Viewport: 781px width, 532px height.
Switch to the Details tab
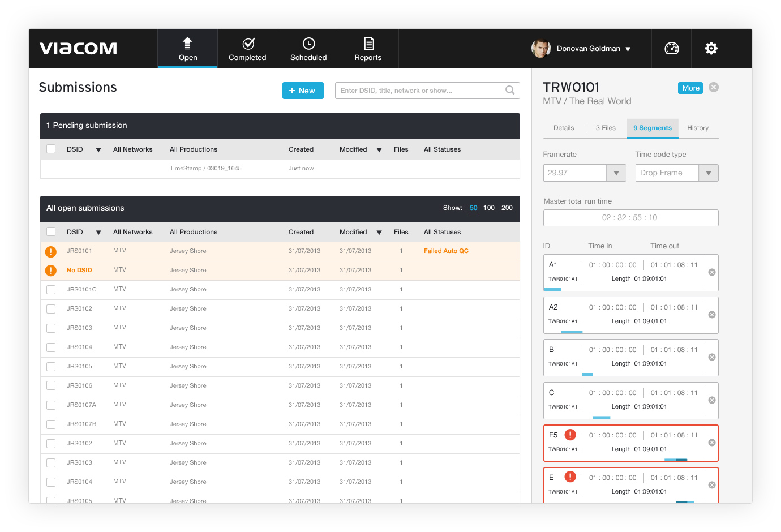(x=564, y=128)
